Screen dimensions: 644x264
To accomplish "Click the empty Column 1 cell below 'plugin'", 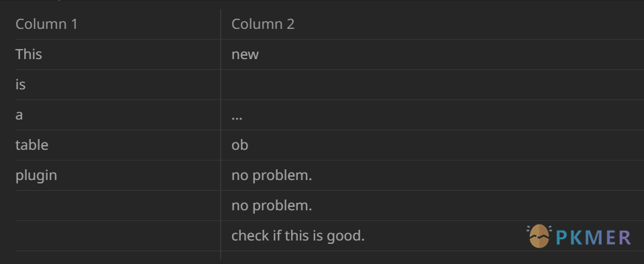I will [118, 206].
